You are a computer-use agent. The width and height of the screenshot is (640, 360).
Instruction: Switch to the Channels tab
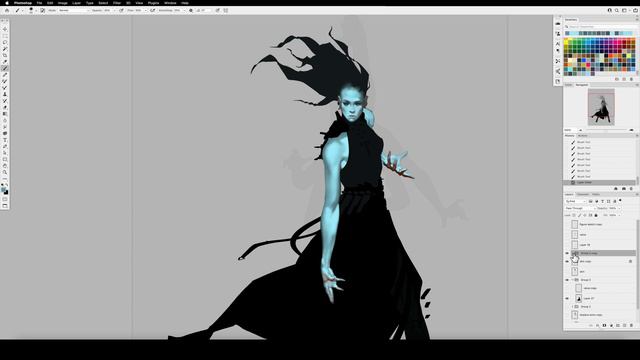pyautogui.click(x=583, y=194)
